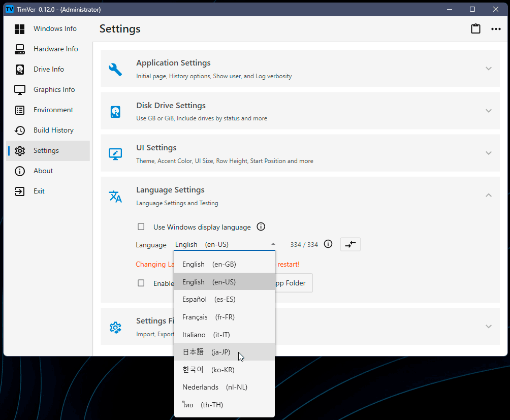Screen dimensions: 510x420
Task: Click the clipboard copy icon in header
Action: pos(475,28)
